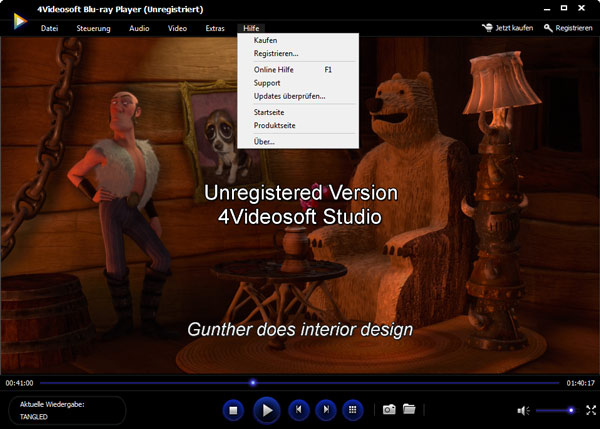600x429 pixels.
Task: Open the snapshot folder icon
Action: click(408, 410)
